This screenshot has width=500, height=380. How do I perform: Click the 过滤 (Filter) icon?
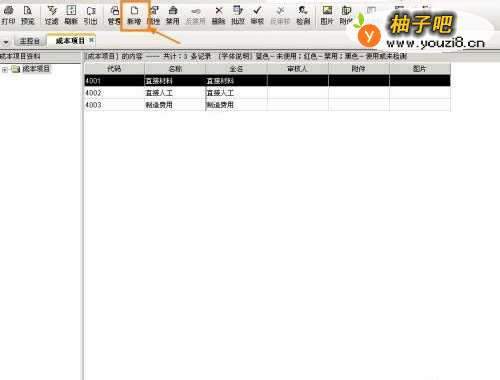pos(51,15)
